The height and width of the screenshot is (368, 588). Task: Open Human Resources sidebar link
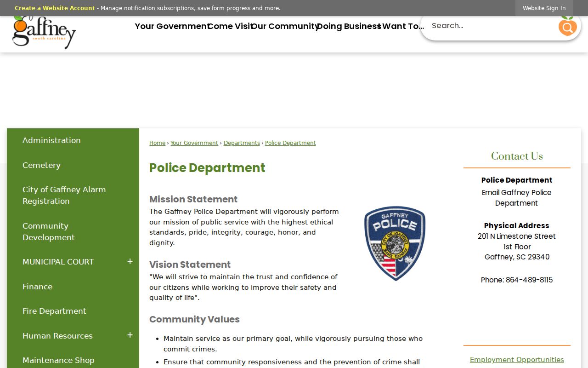(x=57, y=336)
